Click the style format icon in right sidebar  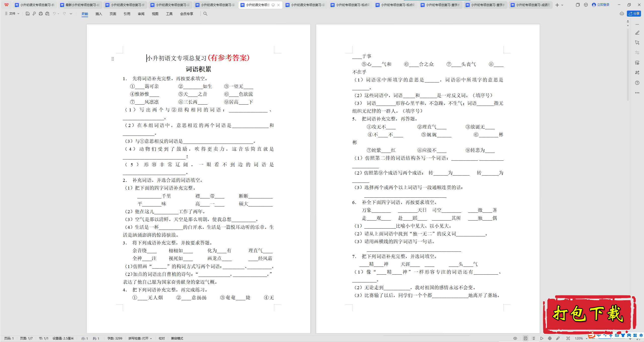tap(637, 63)
